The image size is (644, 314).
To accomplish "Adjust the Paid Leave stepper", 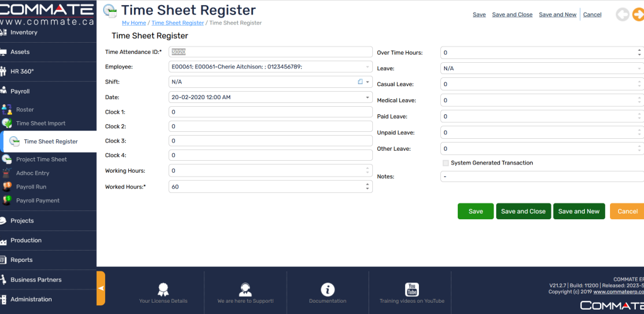I will coord(640,116).
